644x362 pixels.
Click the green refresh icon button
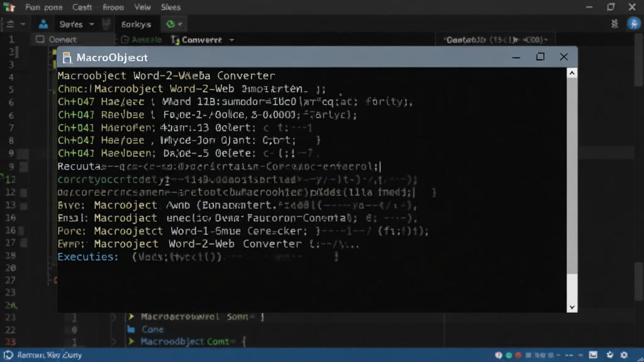170,25
